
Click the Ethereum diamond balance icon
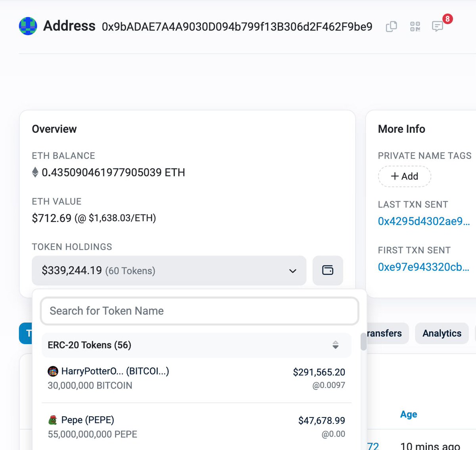pos(35,172)
